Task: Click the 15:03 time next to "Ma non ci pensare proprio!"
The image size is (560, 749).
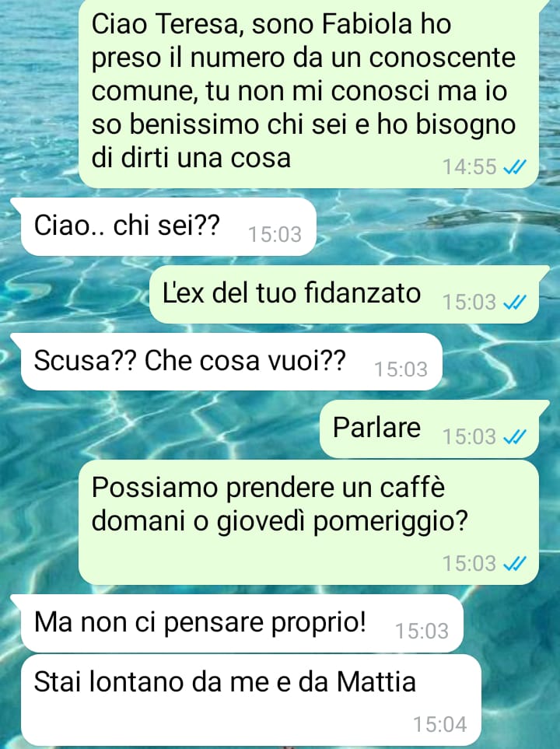Action: [422, 631]
